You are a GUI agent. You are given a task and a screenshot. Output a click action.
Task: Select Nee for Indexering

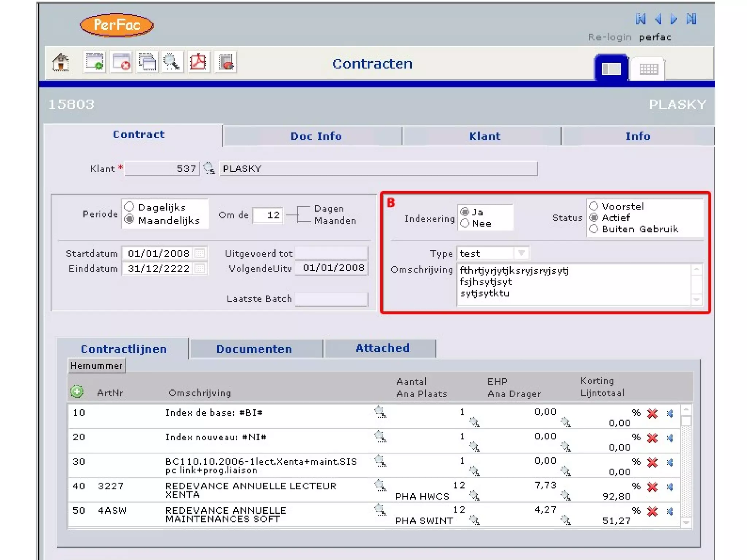pos(465,223)
